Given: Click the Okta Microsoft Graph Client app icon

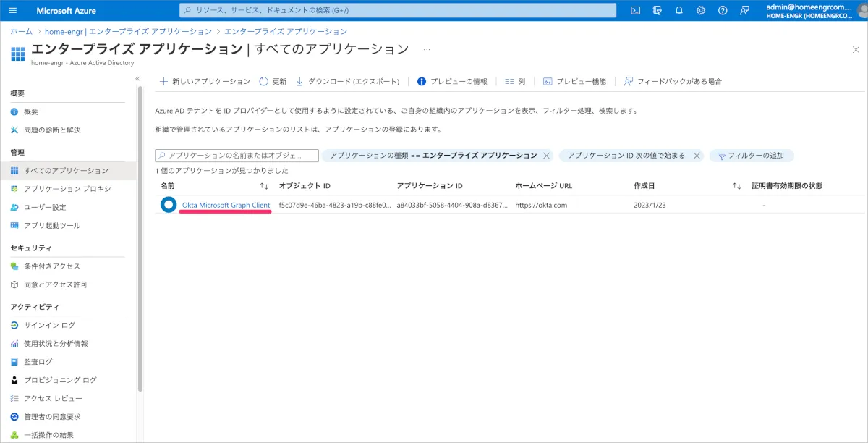Looking at the screenshot, I should point(169,205).
